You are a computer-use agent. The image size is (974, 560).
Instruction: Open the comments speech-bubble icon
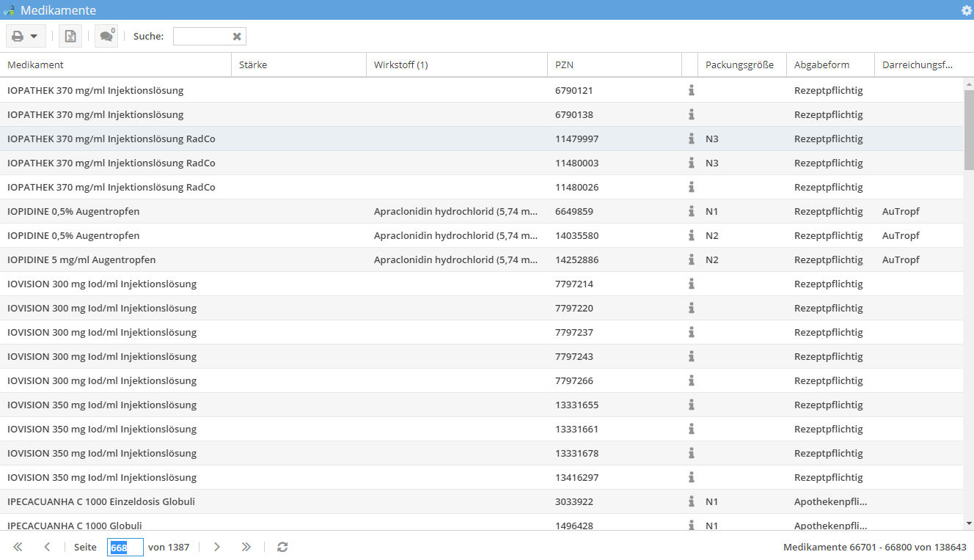pos(106,36)
